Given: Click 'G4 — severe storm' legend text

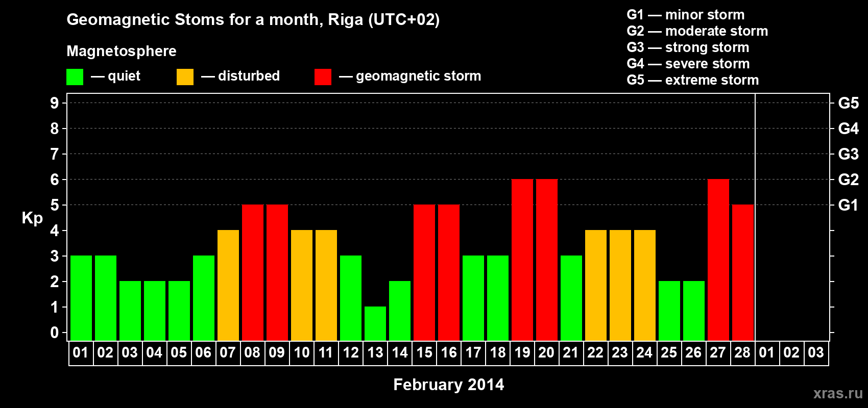Looking at the screenshot, I should (x=688, y=64).
